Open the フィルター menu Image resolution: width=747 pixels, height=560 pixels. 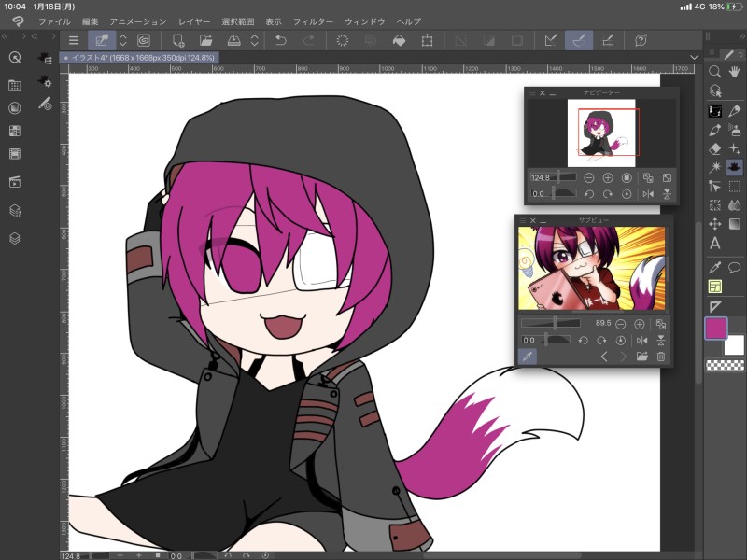[x=313, y=21]
